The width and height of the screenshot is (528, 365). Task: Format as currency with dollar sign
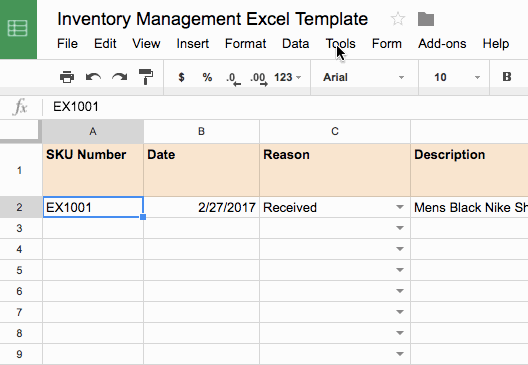181,77
